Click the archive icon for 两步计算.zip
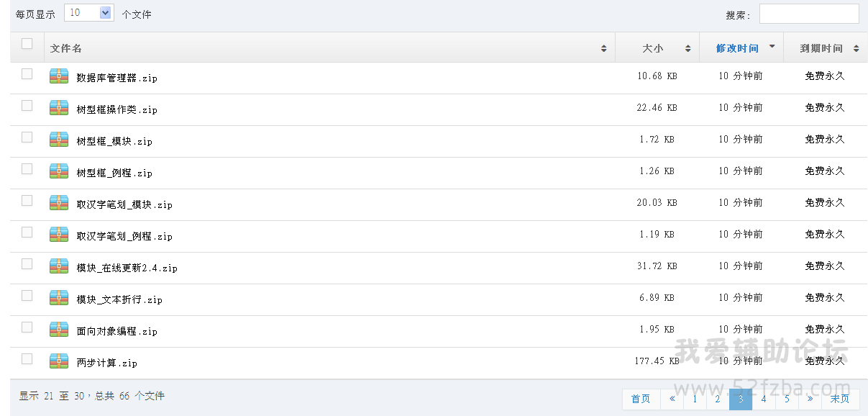Screen dimensions: 868x416 click(59, 361)
